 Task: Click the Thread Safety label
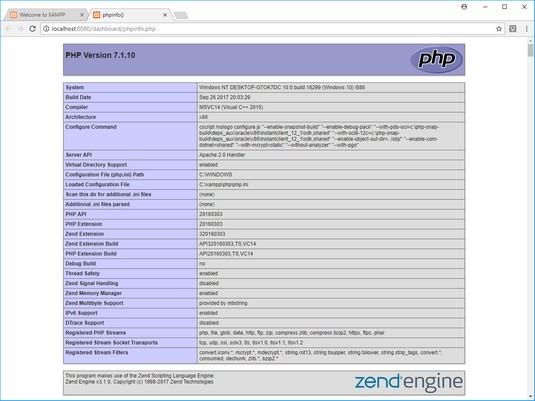click(x=82, y=274)
